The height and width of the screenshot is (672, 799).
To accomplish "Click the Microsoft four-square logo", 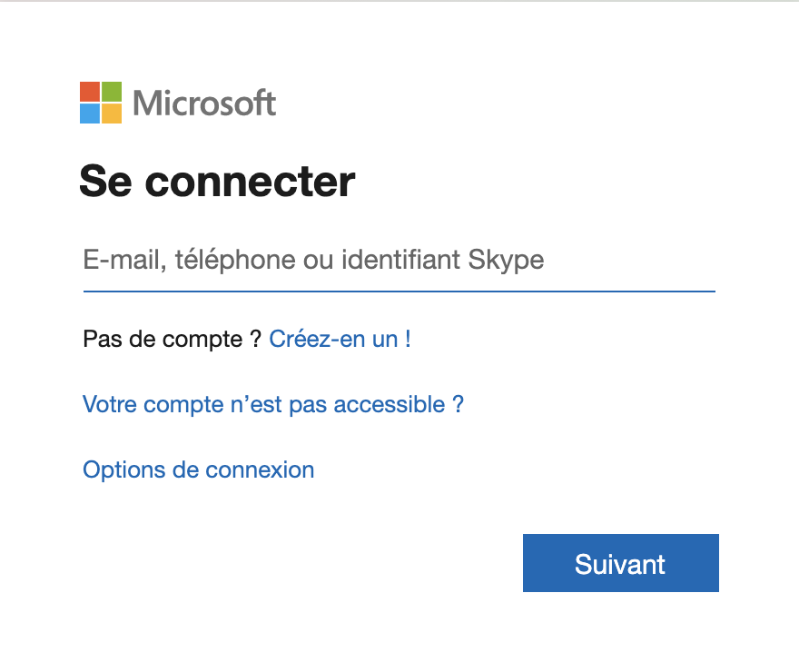I will pos(101,103).
